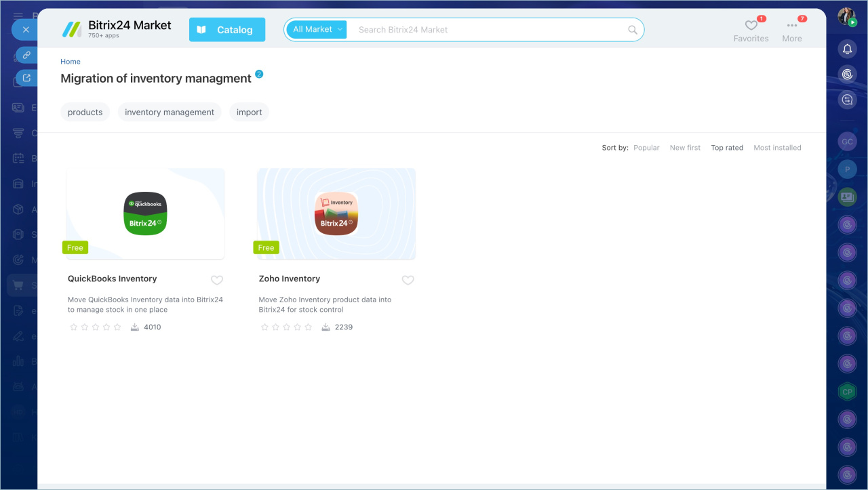Select the 'import' tag
Screen dimensions: 868x490
point(250,113)
